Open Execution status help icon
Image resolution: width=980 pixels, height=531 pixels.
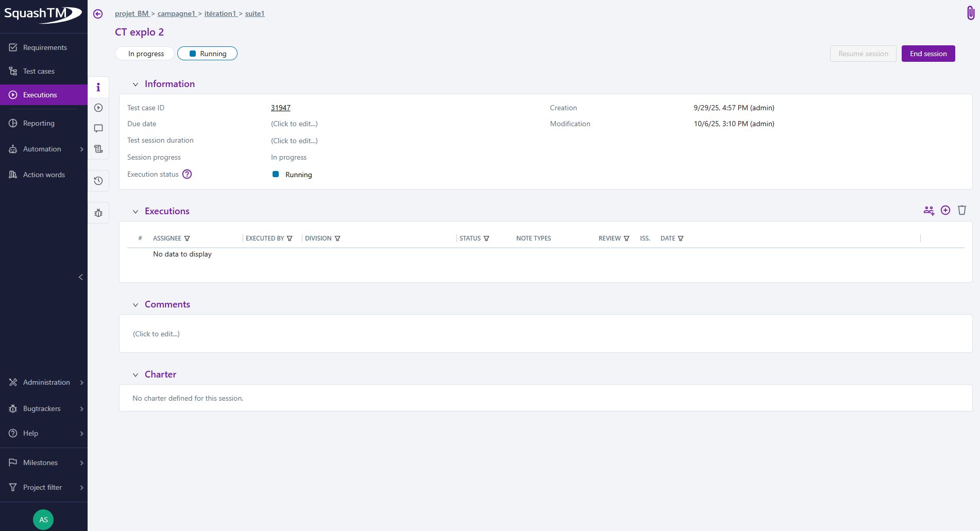(x=187, y=174)
